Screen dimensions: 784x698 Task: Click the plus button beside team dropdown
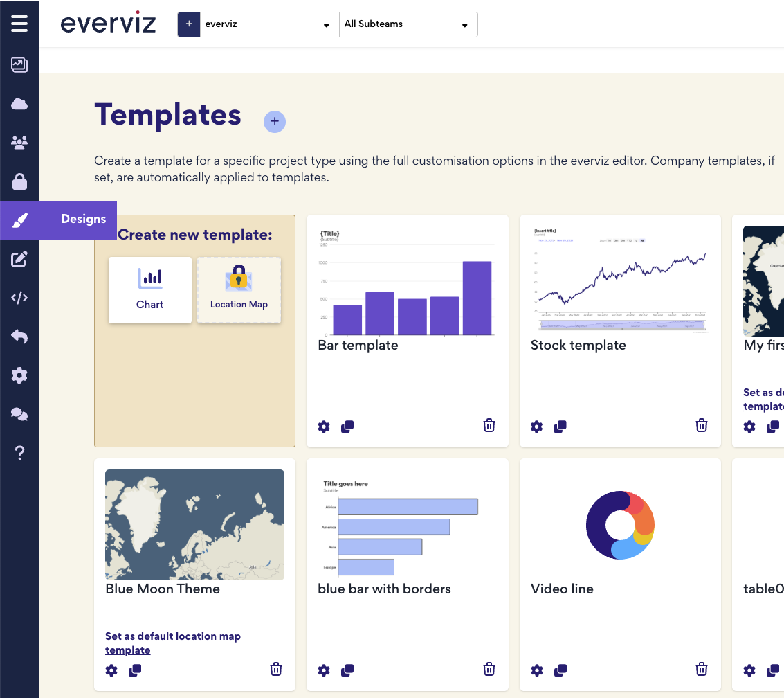(x=189, y=24)
